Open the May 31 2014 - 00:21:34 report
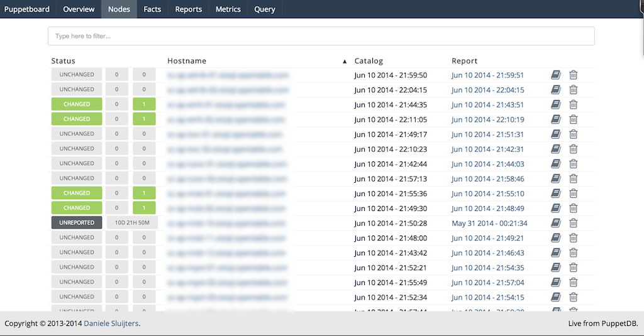This screenshot has height=336, width=644. pos(489,224)
